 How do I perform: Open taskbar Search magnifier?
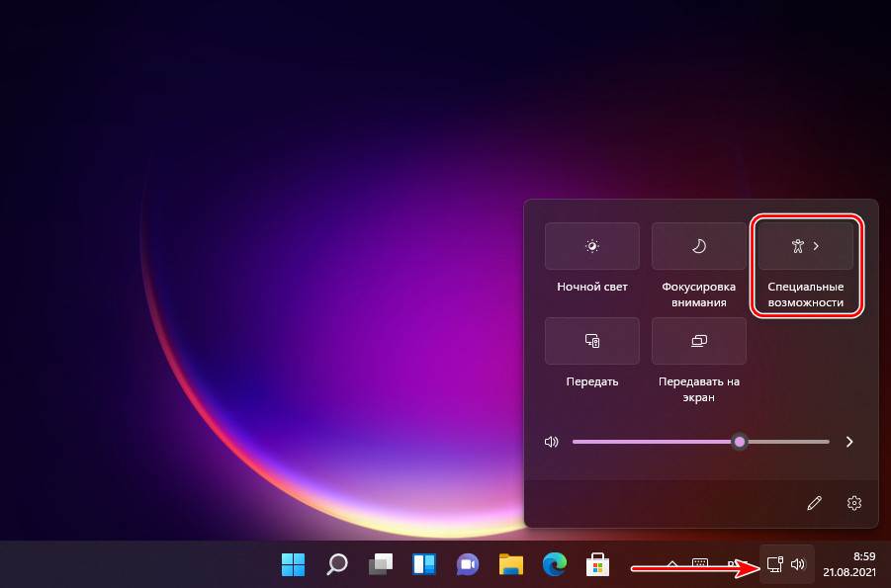click(337, 564)
